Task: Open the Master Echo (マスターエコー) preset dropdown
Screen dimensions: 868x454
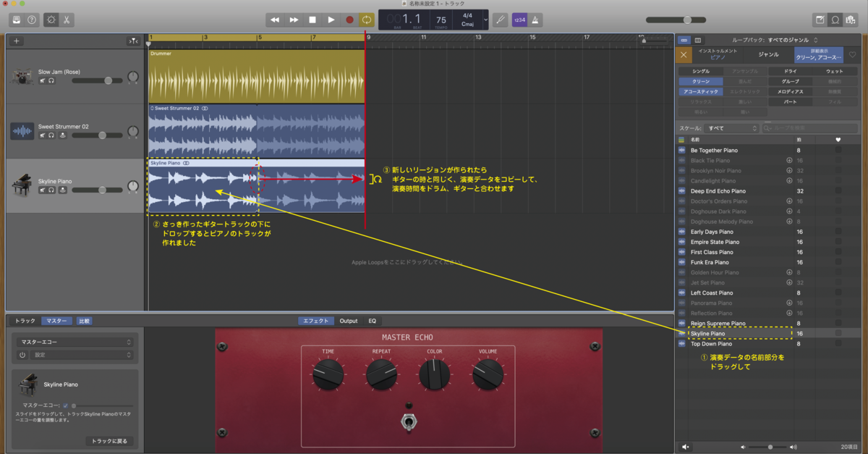Action: pyautogui.click(x=75, y=342)
